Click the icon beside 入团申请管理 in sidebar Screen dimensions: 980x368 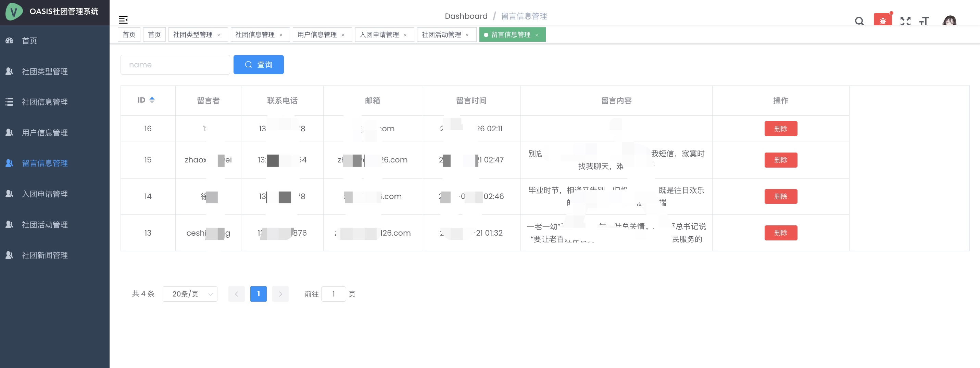tap(10, 194)
